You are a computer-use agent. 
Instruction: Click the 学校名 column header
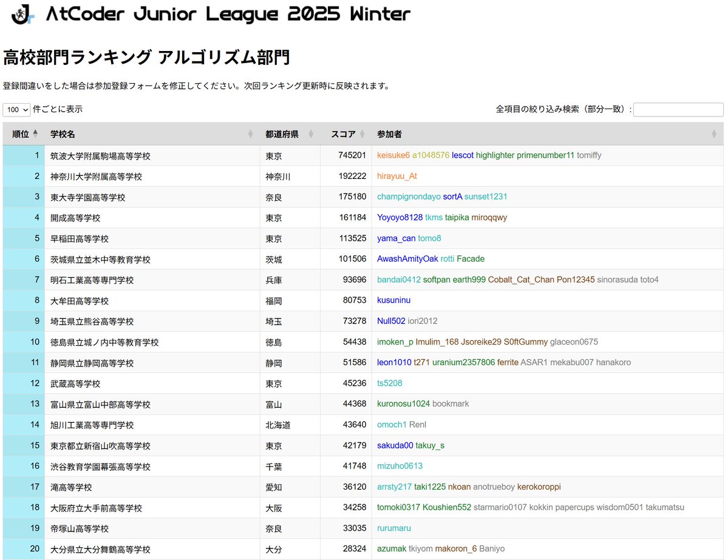tap(152, 134)
